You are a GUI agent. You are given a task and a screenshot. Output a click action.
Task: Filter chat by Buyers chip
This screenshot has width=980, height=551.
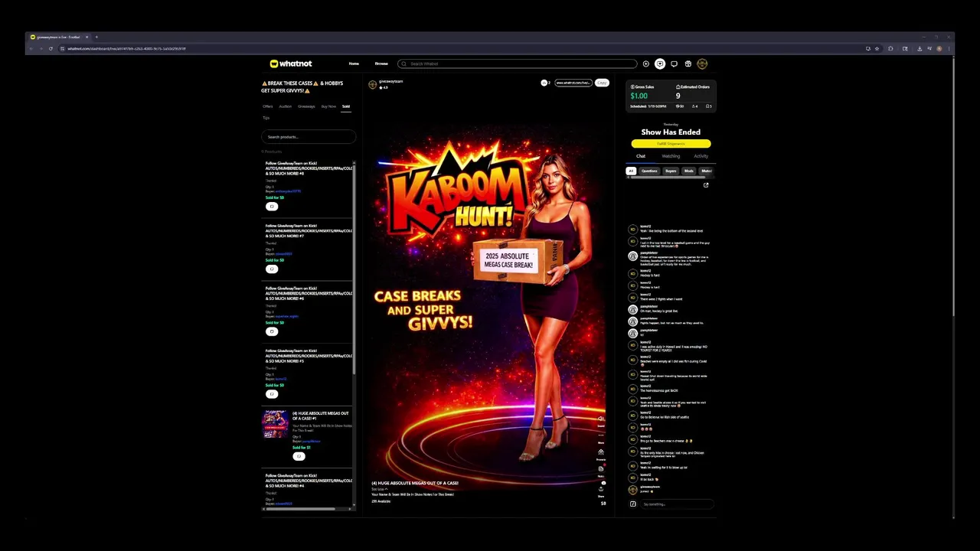point(671,171)
